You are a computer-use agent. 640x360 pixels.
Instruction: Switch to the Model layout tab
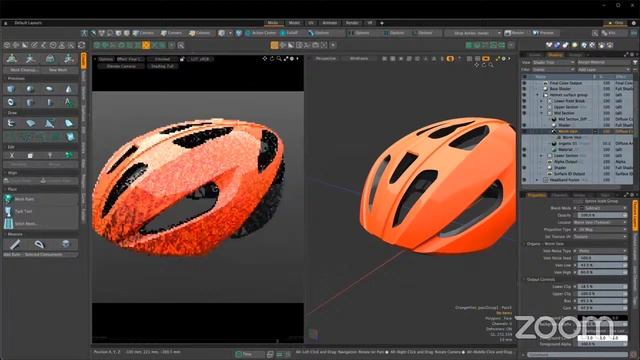[x=294, y=23]
